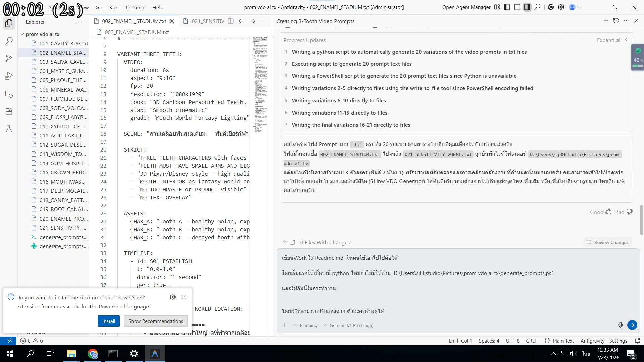This screenshot has width=644, height=362.
Task: Open the Extensions view
Action: tap(9, 111)
